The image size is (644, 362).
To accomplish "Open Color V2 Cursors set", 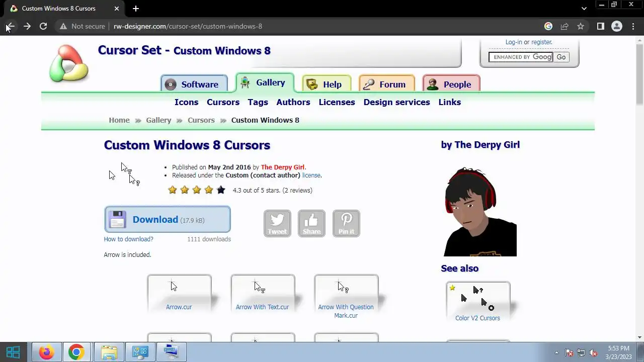I will pyautogui.click(x=478, y=302).
